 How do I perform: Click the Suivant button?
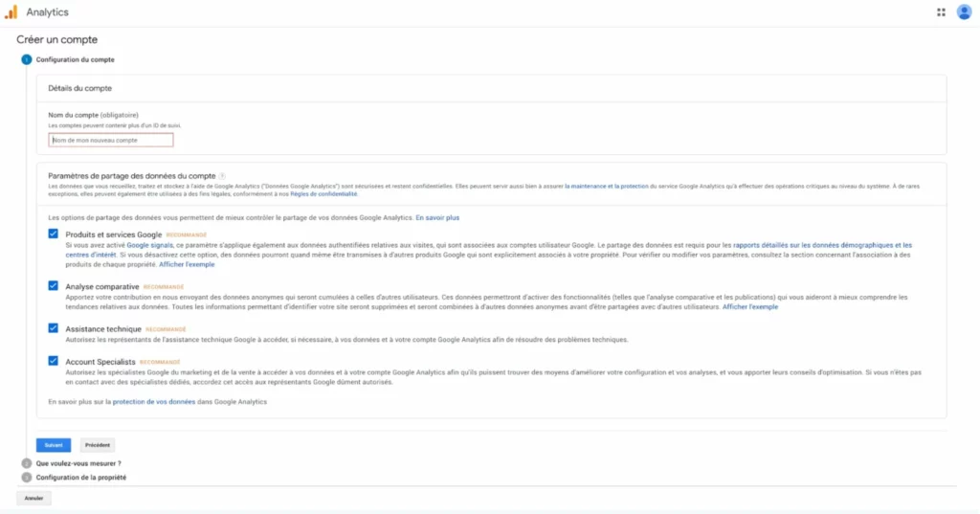(x=54, y=445)
